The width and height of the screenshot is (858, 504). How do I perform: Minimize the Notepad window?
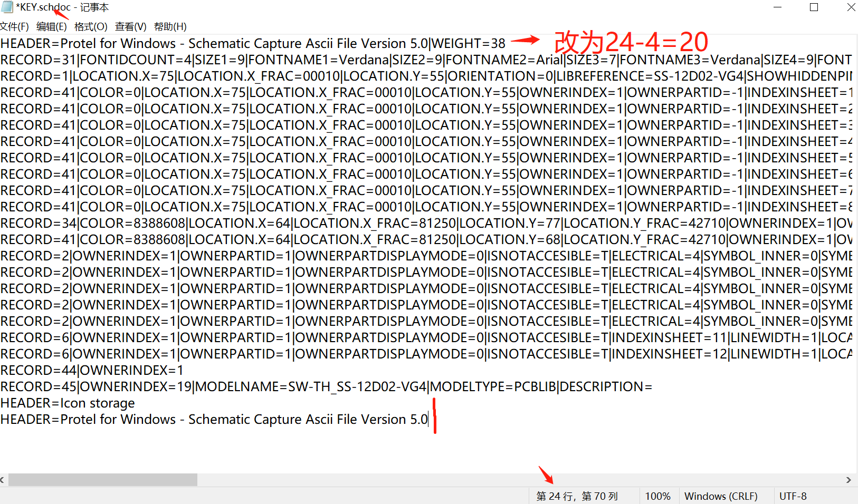click(778, 7)
